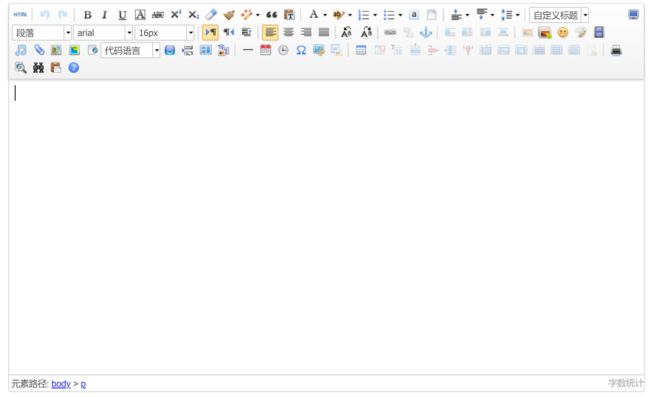Insert current date via calendar icon
650x397 pixels.
tap(265, 50)
